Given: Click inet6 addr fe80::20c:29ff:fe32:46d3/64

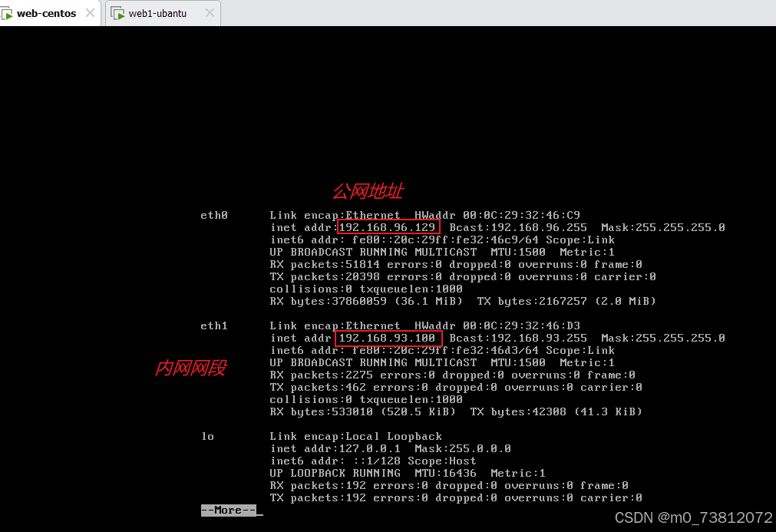Looking at the screenshot, I should (x=405, y=350).
